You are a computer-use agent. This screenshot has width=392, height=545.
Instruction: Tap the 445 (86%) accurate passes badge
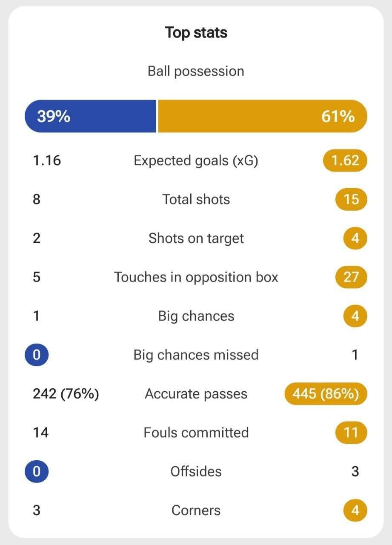coord(326,394)
